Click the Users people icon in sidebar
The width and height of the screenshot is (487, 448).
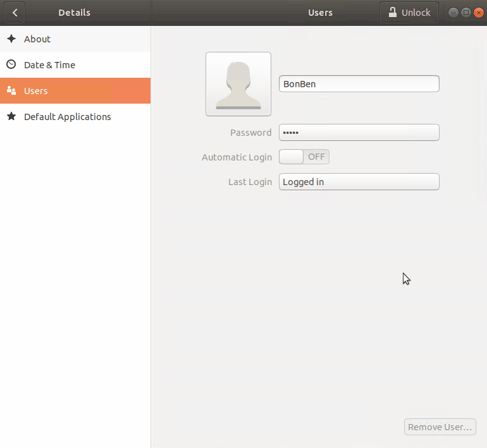tap(11, 90)
